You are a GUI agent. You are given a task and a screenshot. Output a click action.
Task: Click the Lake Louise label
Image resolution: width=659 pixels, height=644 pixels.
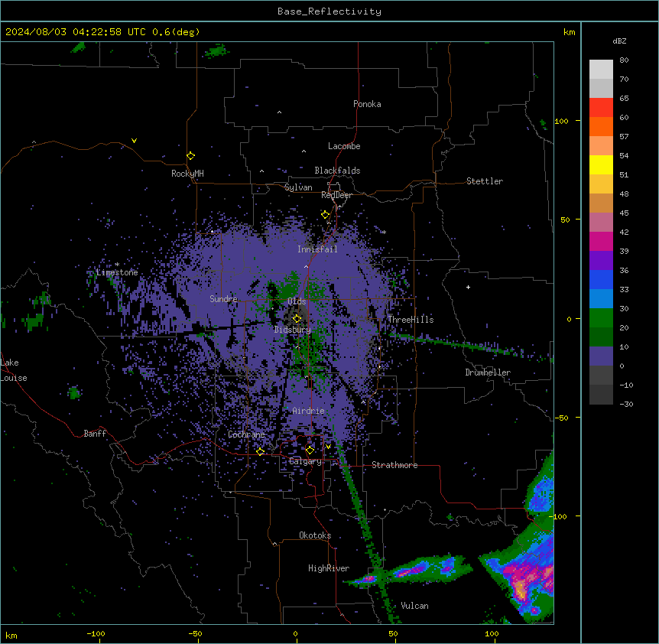click(x=14, y=370)
